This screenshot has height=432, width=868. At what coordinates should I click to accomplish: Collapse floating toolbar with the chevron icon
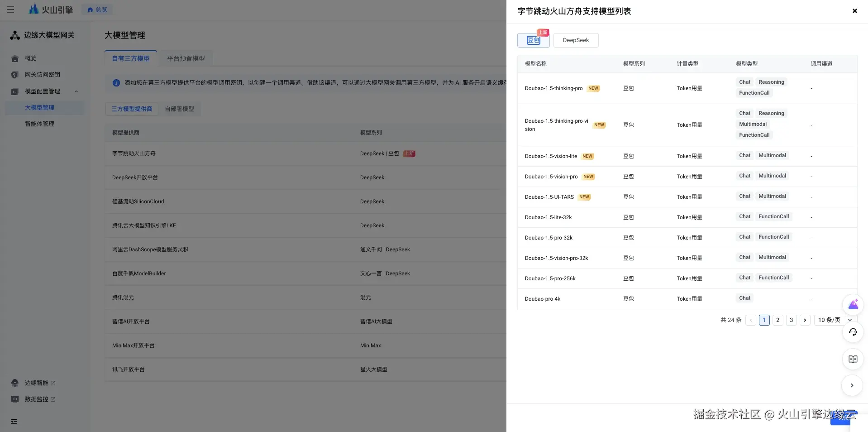click(x=852, y=386)
